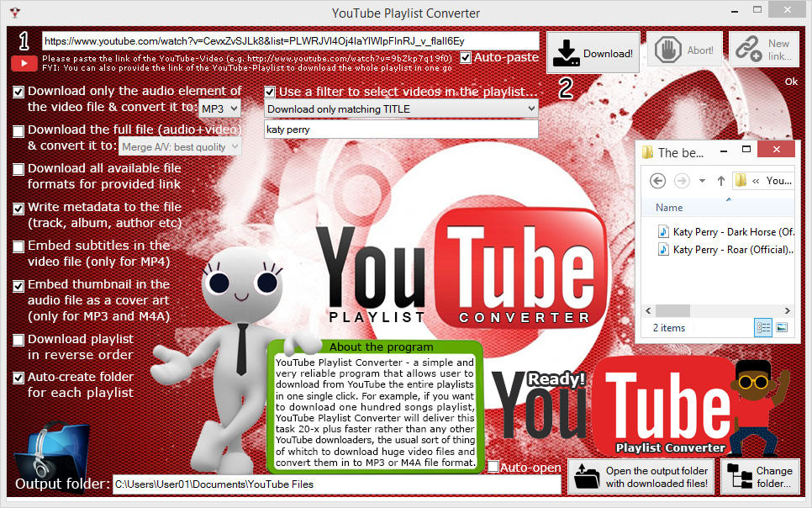Enable Download the full file (audio+video)

pyautogui.click(x=18, y=131)
